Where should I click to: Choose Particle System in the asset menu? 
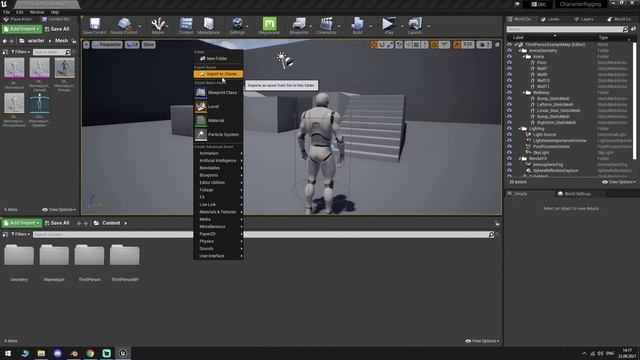click(x=218, y=134)
